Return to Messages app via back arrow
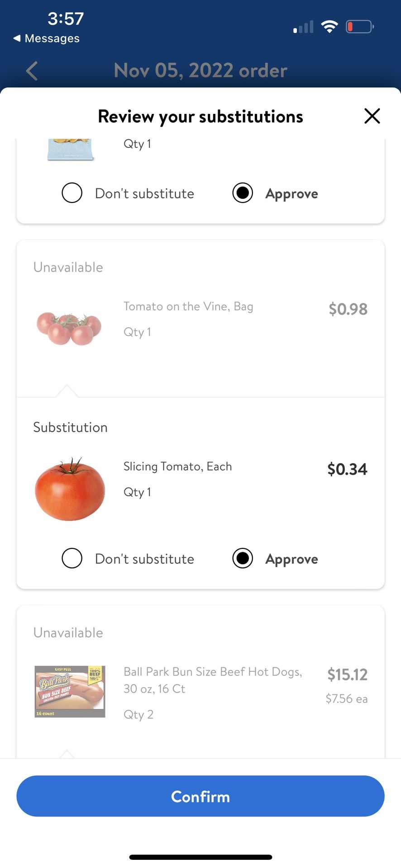Image resolution: width=401 pixels, height=868 pixels. pos(46,38)
